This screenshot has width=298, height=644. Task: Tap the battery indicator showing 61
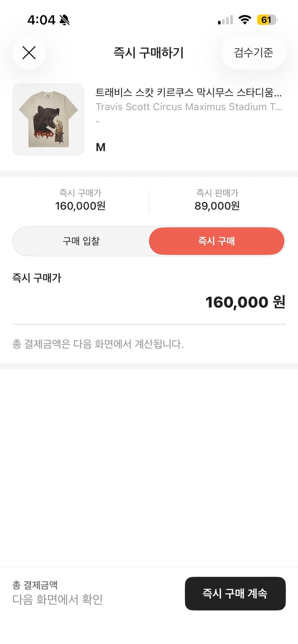coord(267,20)
